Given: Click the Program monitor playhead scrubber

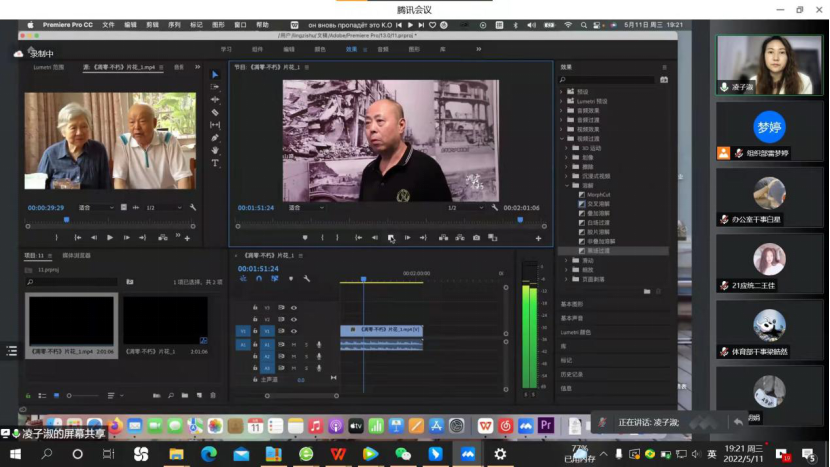Looking at the screenshot, I should 520,219.
